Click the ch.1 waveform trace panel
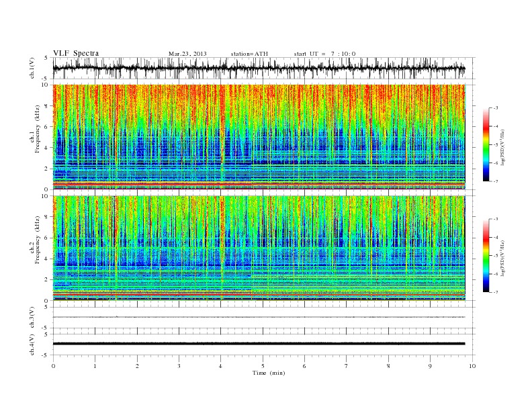532x411 pixels. [263, 68]
